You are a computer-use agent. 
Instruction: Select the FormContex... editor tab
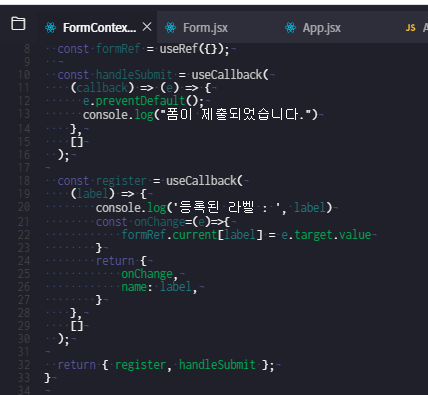coord(99,28)
